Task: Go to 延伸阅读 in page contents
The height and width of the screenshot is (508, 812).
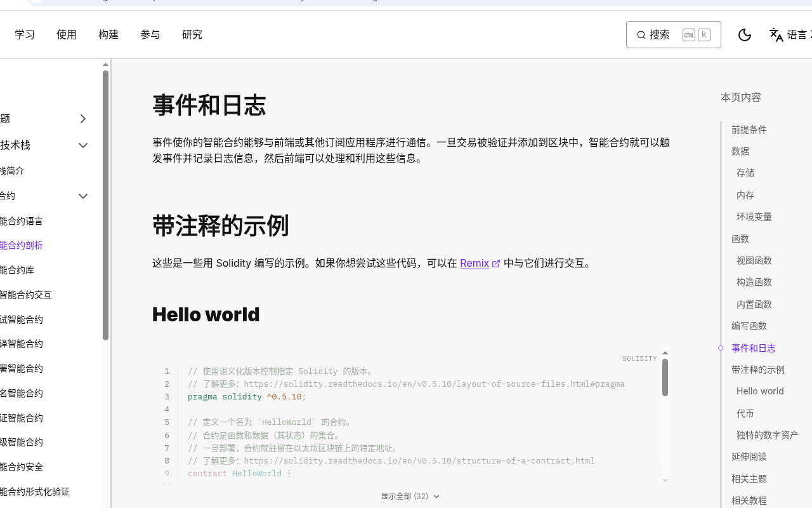Action: tap(749, 457)
